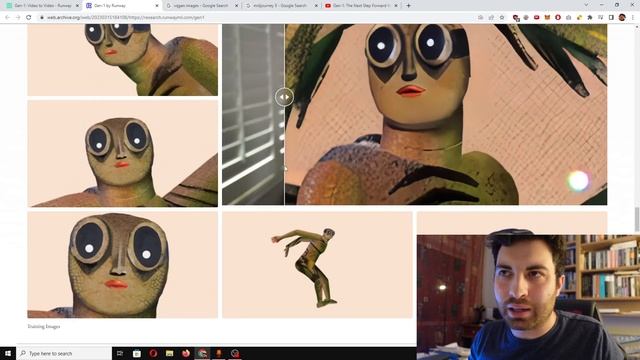Click the 'Type here to search' box
640x360 pixels.
tap(65, 353)
